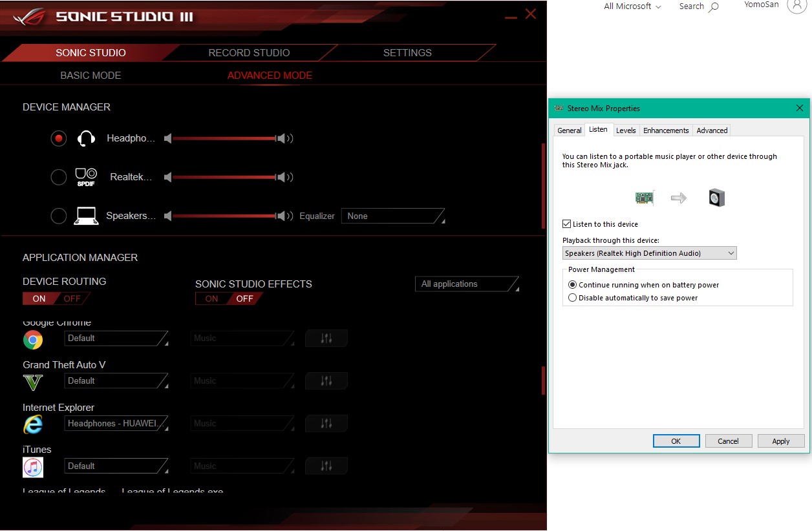Open Playback through this device dropdown
Image resolution: width=812 pixels, height=531 pixels.
pos(650,253)
